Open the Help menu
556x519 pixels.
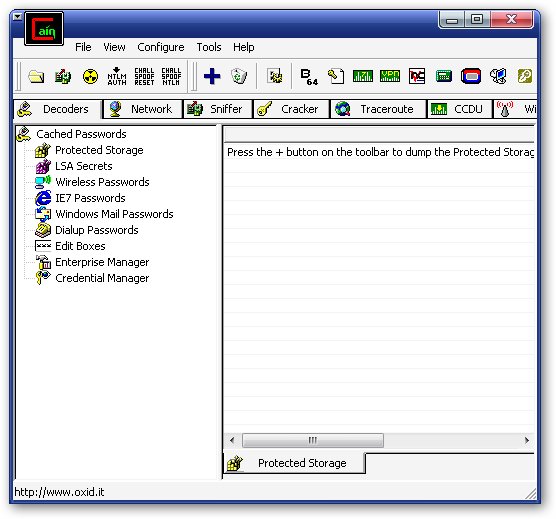tap(244, 47)
